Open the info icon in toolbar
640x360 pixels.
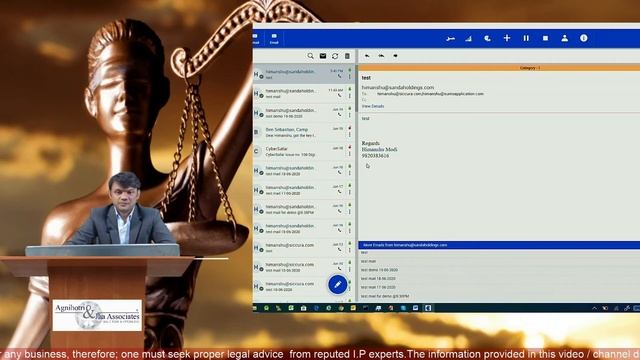[x=584, y=38]
